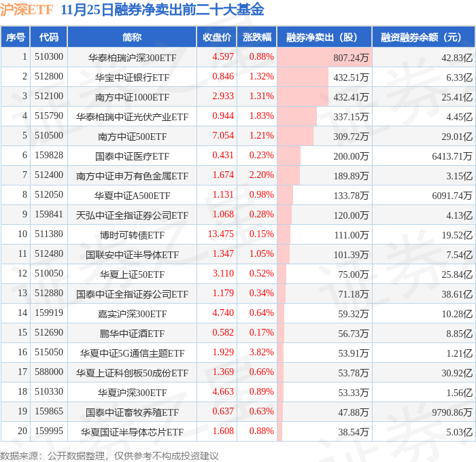Click closing price 1.929
This screenshot has width=476, height=462.
(x=223, y=353)
